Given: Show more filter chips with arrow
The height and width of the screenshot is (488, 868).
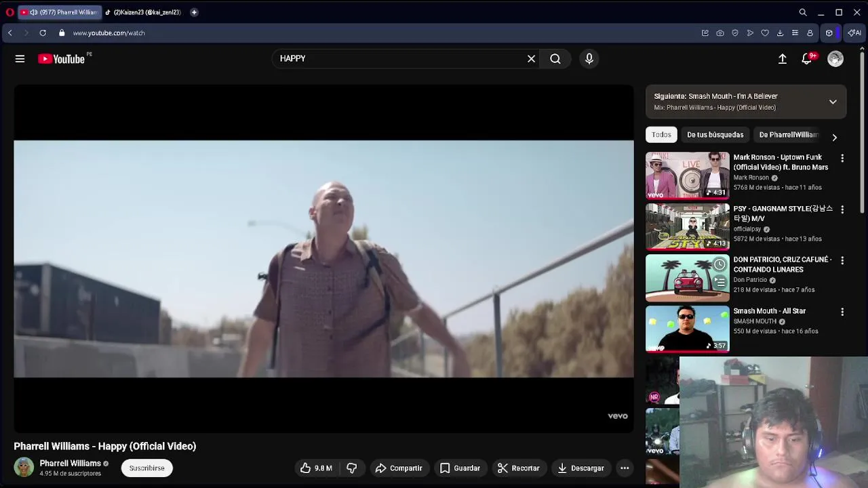Looking at the screenshot, I should (835, 138).
